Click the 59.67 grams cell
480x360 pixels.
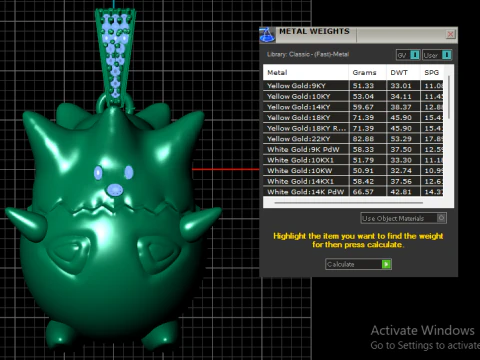(x=367, y=107)
